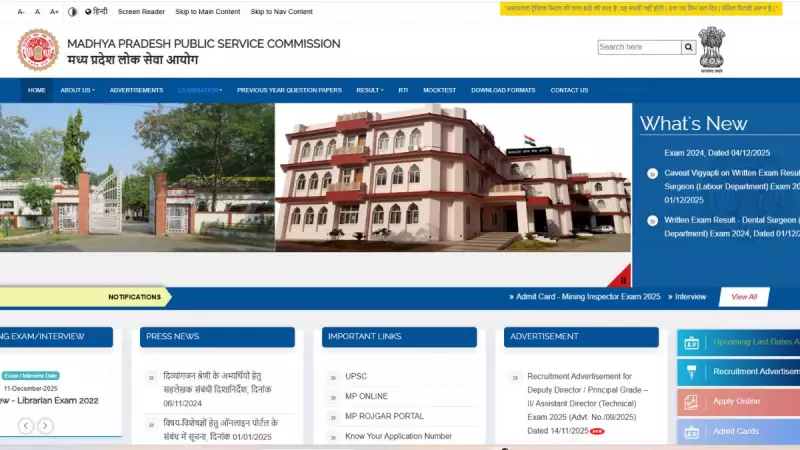Go to previous exam/interview card
This screenshot has height=450, width=800.
[26, 426]
